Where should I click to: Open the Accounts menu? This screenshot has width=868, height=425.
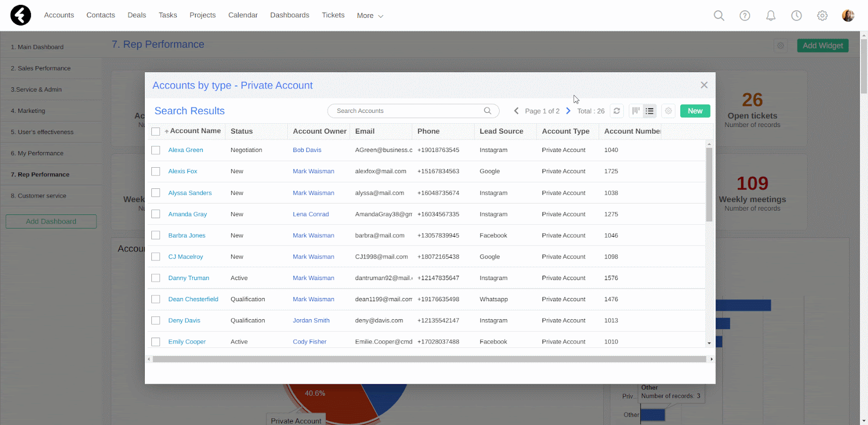tap(59, 15)
